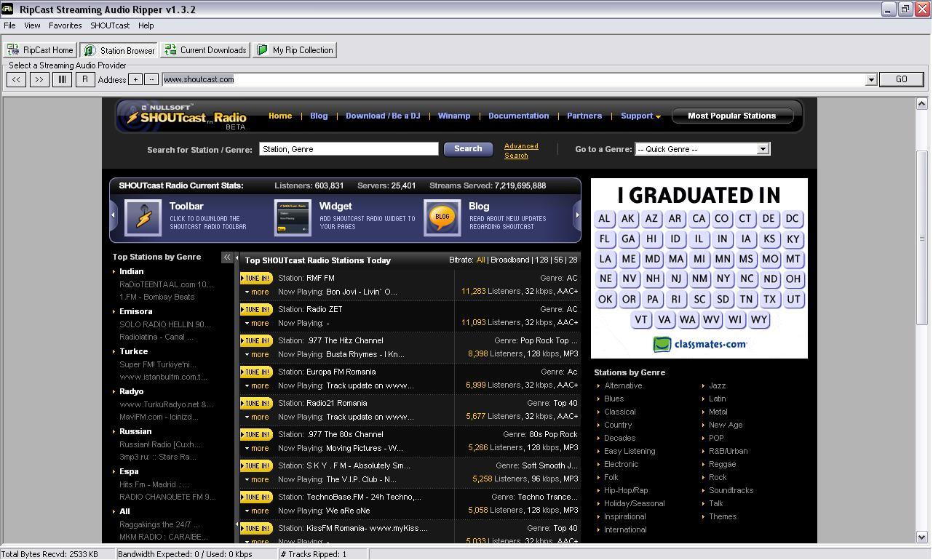Open the Address history dropdown arrow
This screenshot has width=933, height=560.
[x=870, y=79]
